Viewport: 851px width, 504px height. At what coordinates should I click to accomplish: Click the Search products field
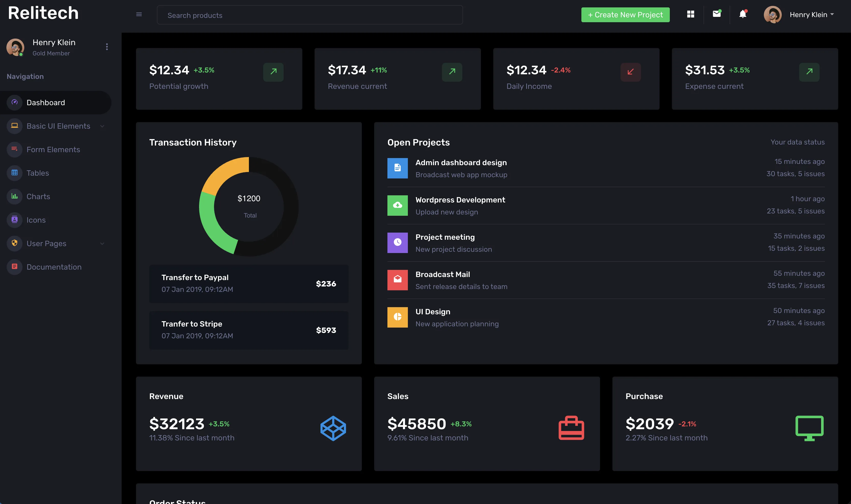click(310, 15)
